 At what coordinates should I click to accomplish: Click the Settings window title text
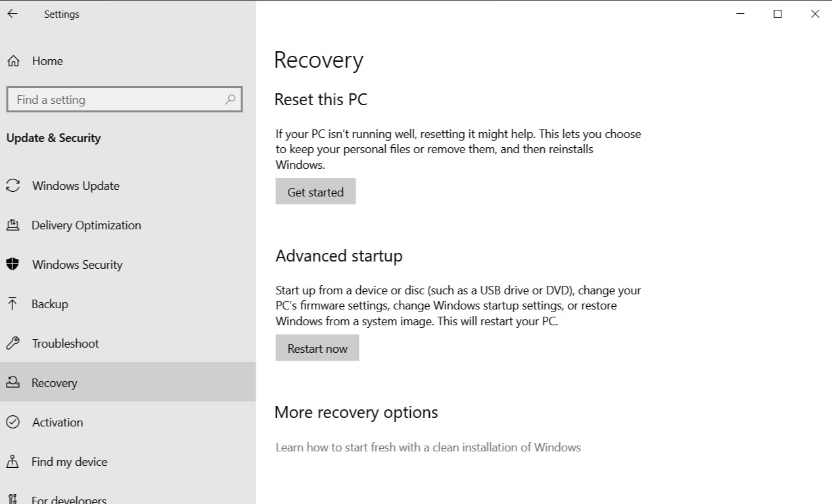coord(62,14)
